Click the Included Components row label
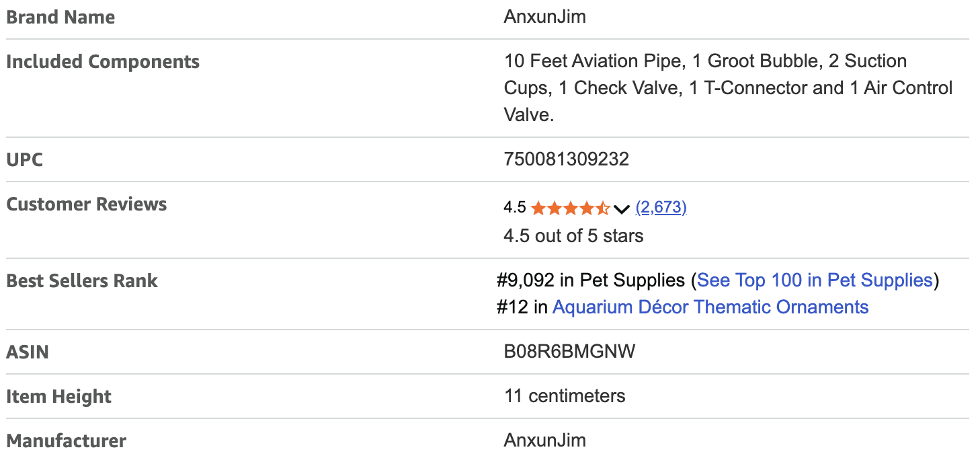Screen dimensions: 980x460 (x=103, y=62)
